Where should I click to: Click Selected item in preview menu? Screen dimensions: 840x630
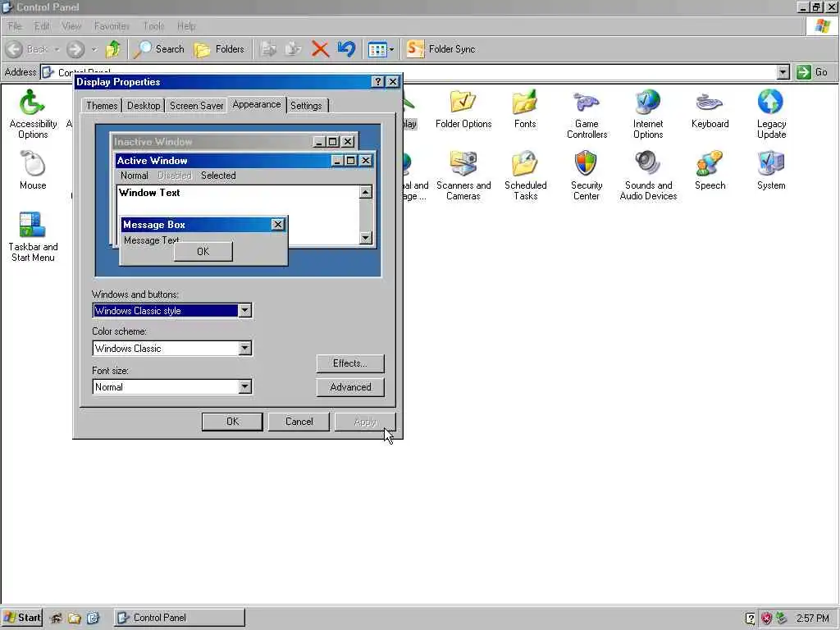coord(218,176)
